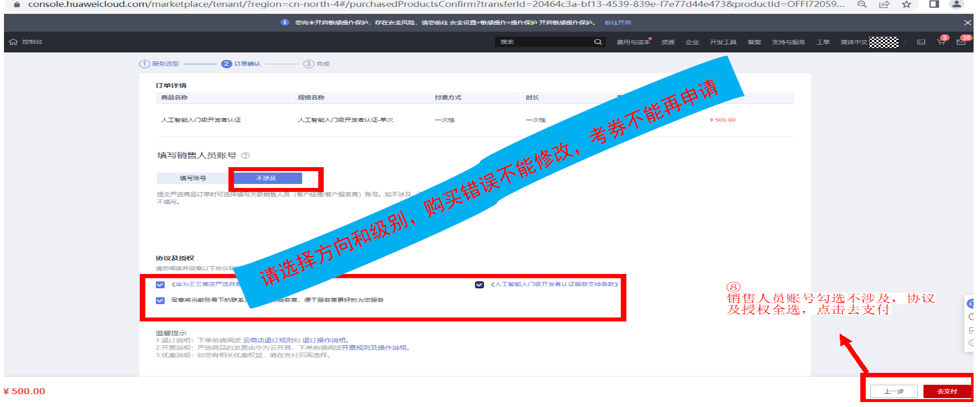Open the shopping cart icon

coord(941,42)
